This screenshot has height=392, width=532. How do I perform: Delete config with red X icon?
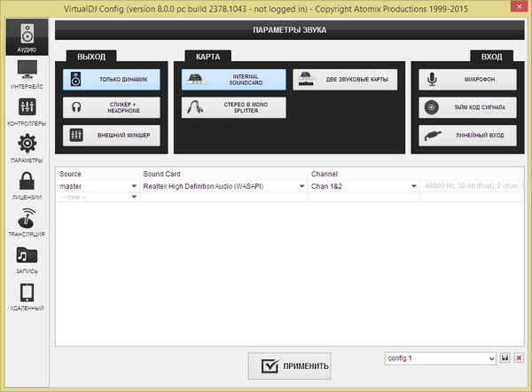520,358
